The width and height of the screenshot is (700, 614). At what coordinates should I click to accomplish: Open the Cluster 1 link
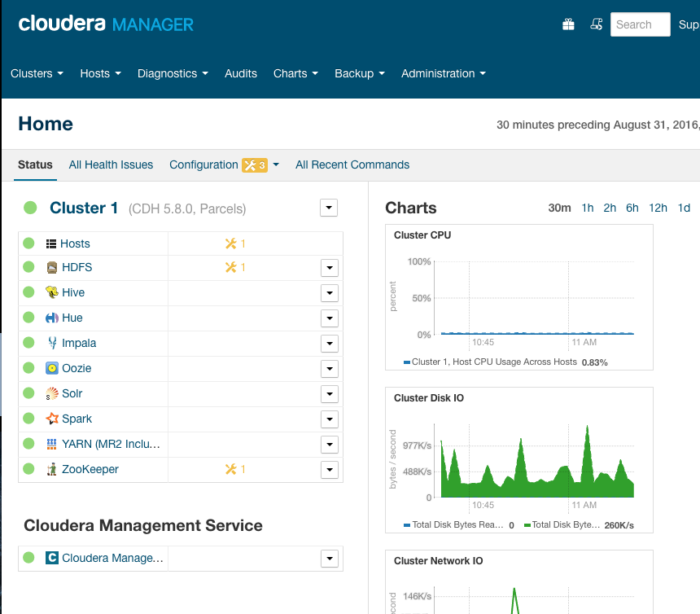(84, 208)
